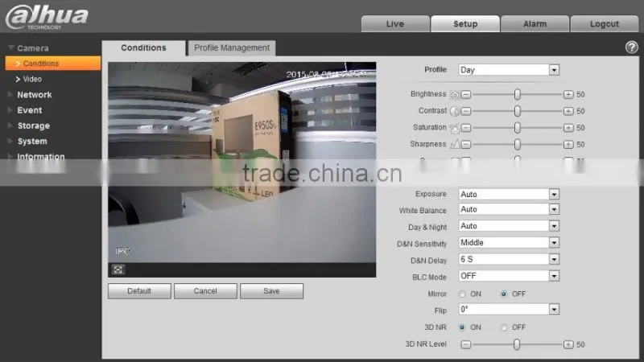Open the Exposure dropdown
This screenshot has width=644, height=362.
coord(509,194)
